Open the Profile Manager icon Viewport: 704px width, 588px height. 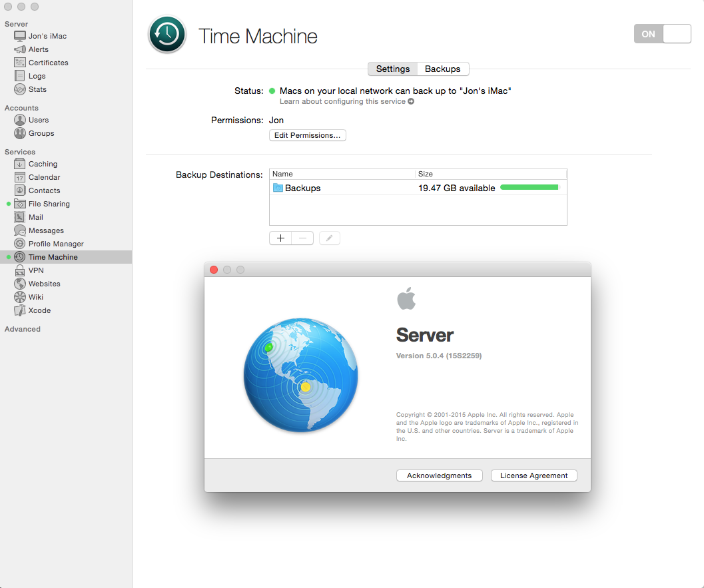point(20,244)
